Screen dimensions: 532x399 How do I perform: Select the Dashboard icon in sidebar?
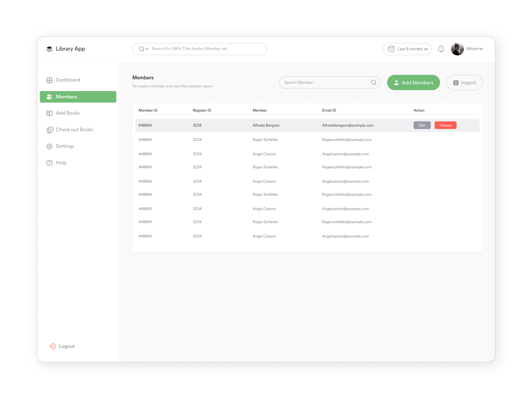coord(49,80)
